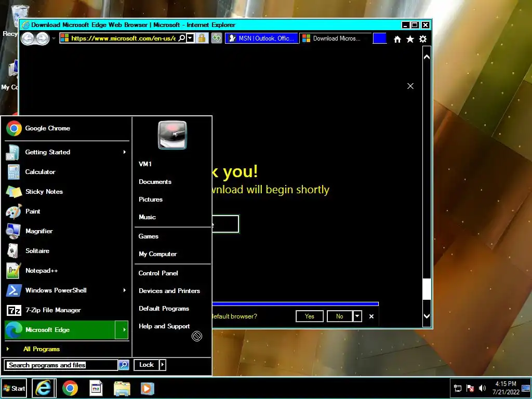Click the user account picture

click(172, 135)
